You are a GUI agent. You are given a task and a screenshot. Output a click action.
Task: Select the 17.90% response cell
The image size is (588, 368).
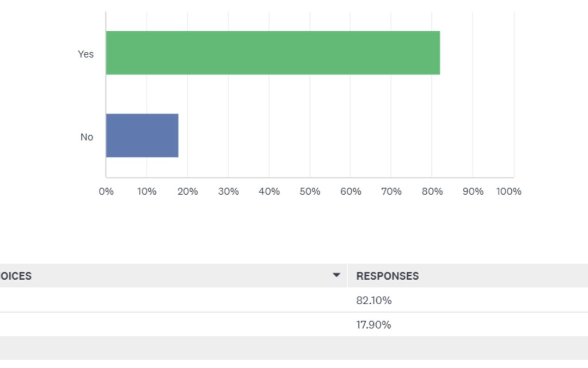pyautogui.click(x=373, y=325)
